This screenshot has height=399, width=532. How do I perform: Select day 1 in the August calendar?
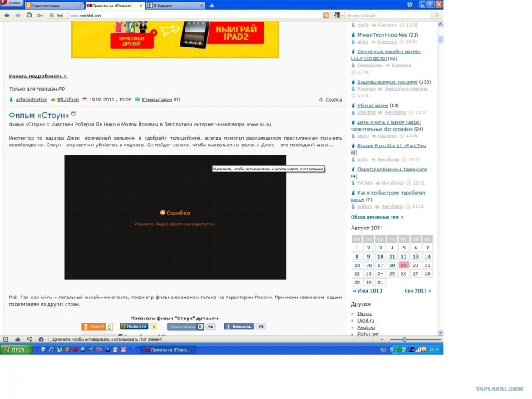click(x=357, y=248)
